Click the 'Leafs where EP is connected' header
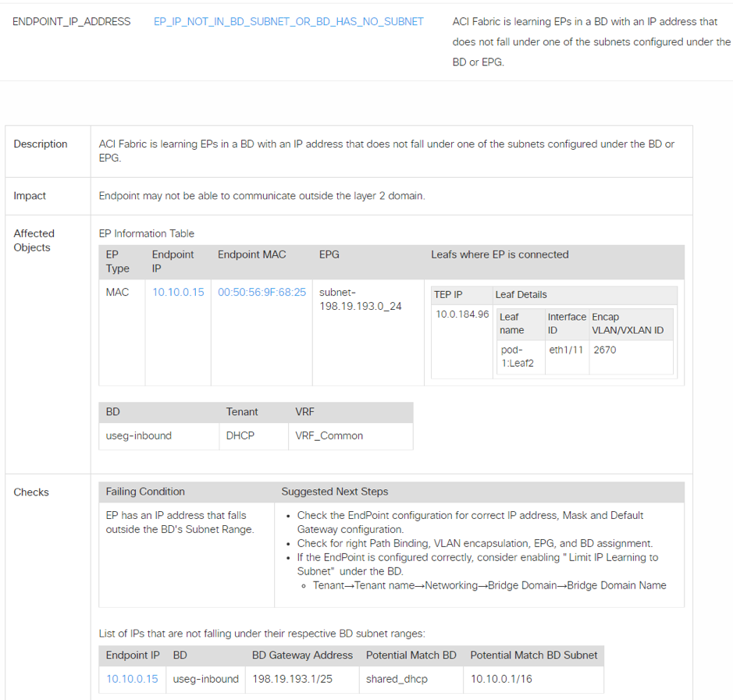Viewport: 733px width, 700px height. click(x=500, y=254)
